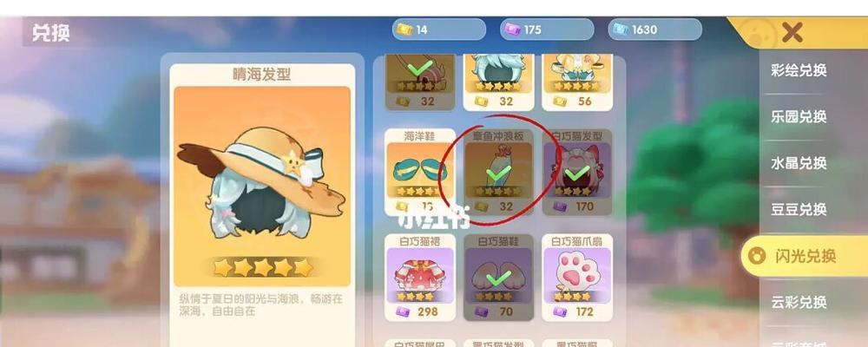The image size is (868, 347).
Task: Switch to 乐园兑换 tab
Action: [799, 117]
